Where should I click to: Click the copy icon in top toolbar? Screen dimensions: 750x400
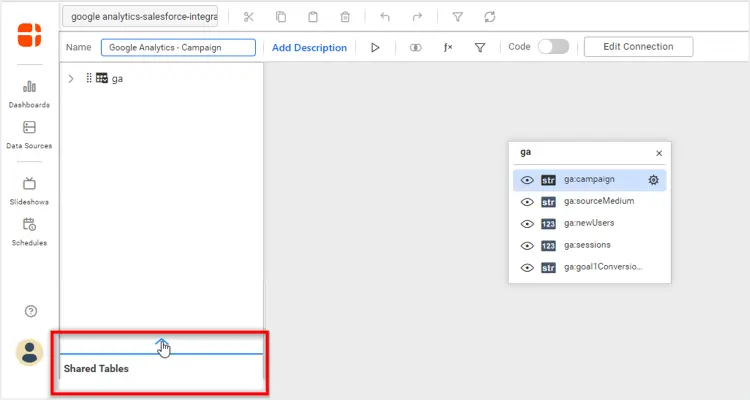pos(281,17)
